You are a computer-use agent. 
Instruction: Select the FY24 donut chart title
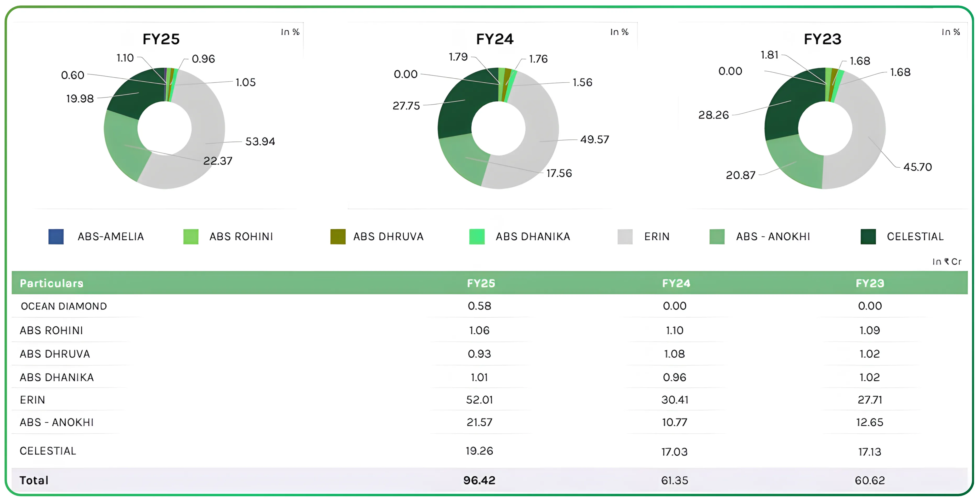(494, 39)
